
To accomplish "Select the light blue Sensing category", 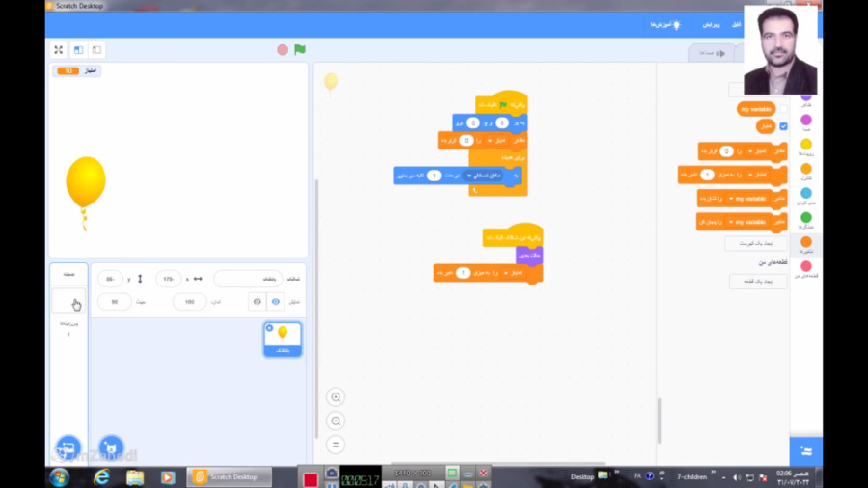I will 806,196.
